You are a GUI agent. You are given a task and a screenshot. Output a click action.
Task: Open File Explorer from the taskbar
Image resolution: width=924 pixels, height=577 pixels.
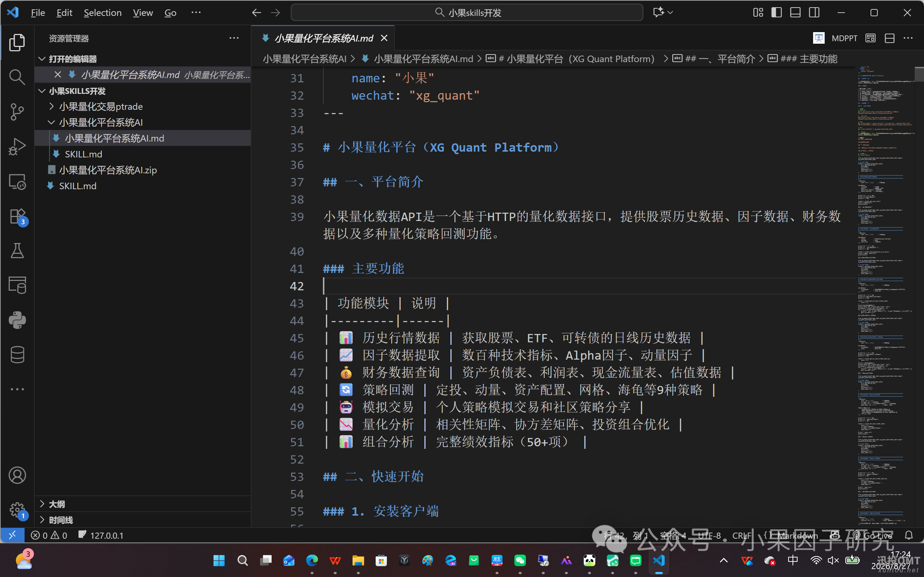pyautogui.click(x=358, y=560)
